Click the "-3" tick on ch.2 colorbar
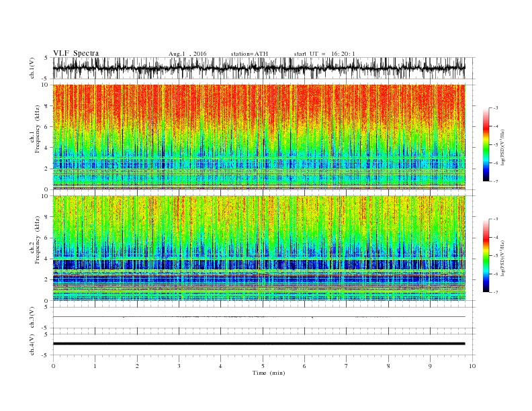Viewport: 532px width, 411px height. (x=496, y=219)
